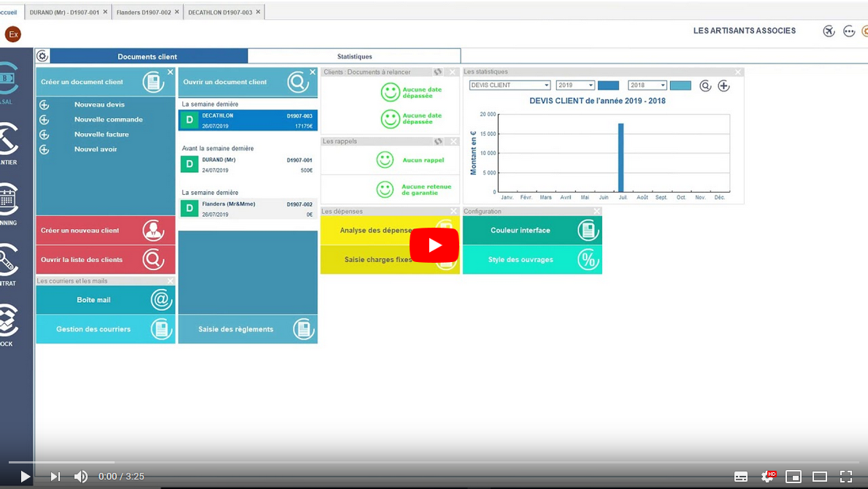Switch to the DECATHLON D1907-003 tab

219,12
